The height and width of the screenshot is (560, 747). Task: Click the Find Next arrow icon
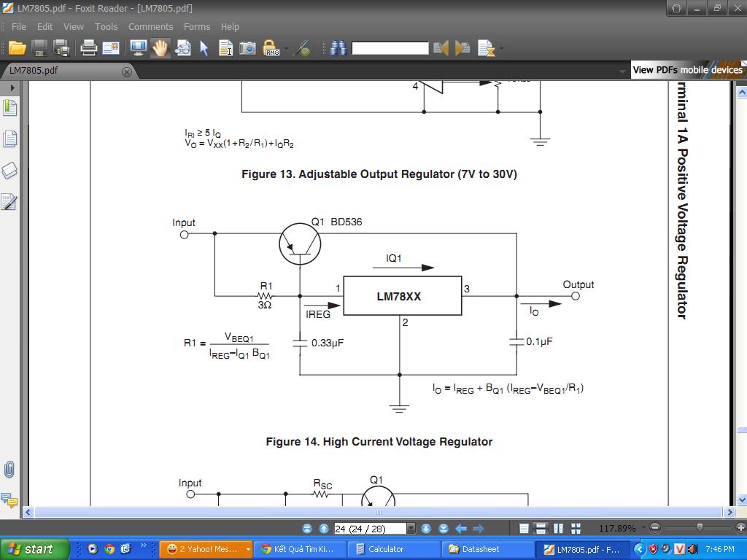(462, 48)
